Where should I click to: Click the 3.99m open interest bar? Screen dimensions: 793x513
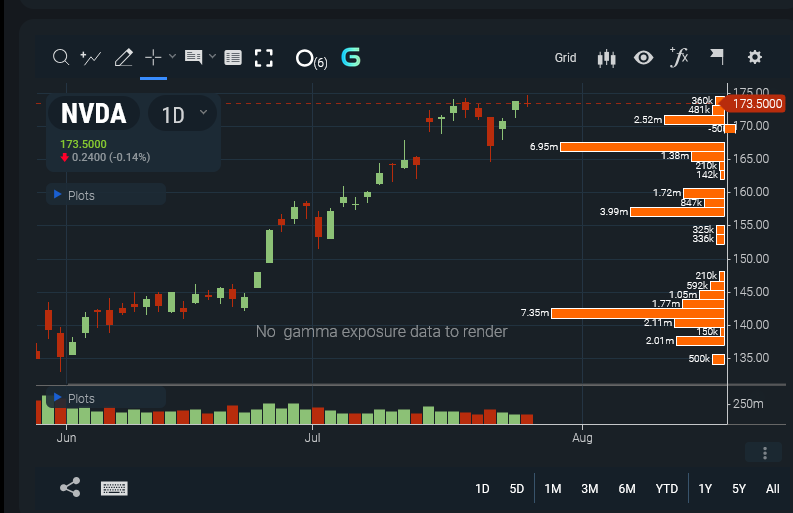click(677, 211)
